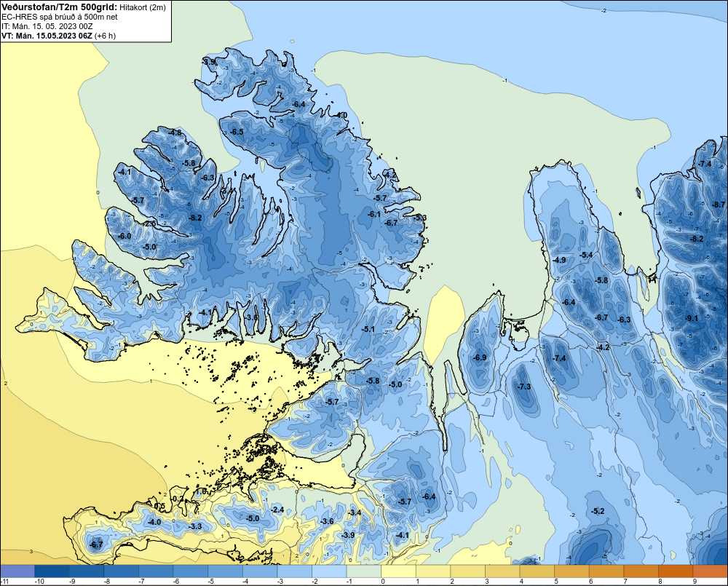Click the -6.1 temperature label on map
The image size is (728, 586).
374,214
